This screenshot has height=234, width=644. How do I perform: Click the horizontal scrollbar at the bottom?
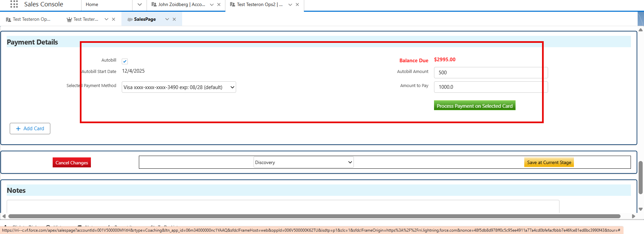click(x=314, y=216)
